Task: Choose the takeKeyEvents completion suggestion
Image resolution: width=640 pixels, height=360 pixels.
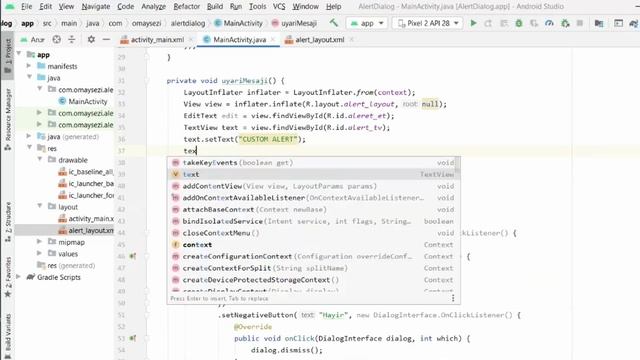Action: tap(313, 162)
